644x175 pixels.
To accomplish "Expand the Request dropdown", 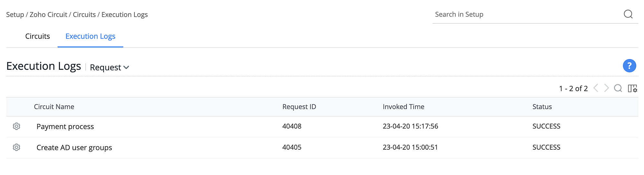I will click(x=109, y=67).
